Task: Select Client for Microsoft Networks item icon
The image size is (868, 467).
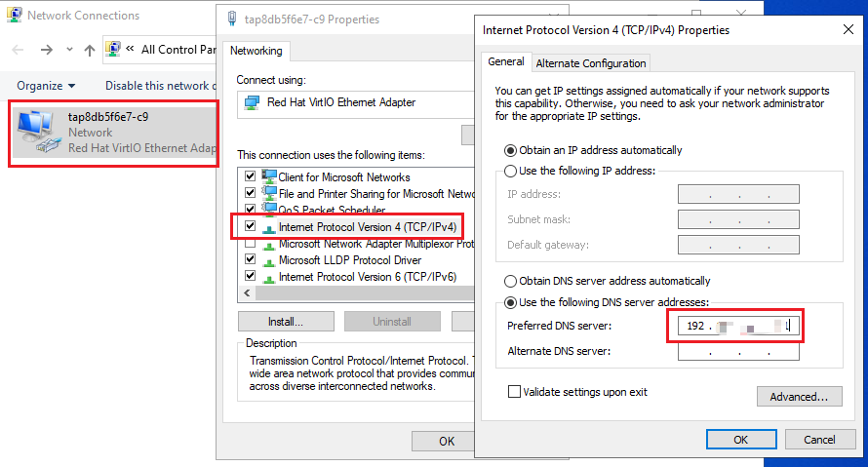Action: tap(269, 176)
